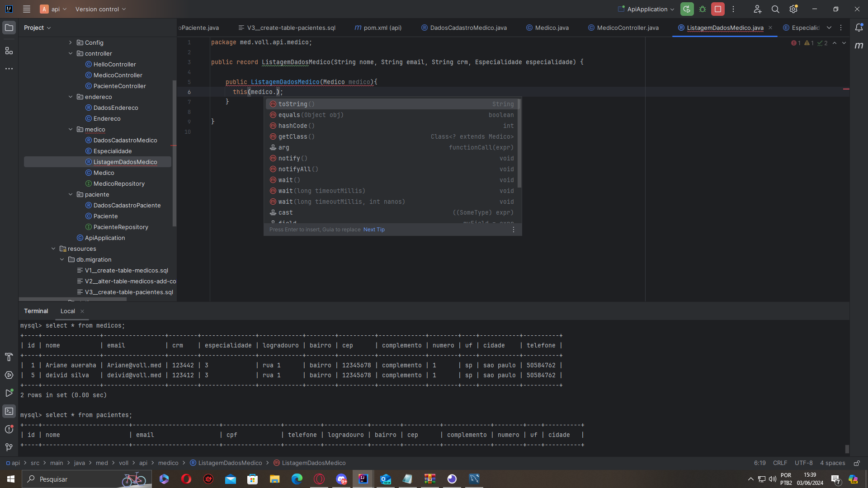Debug ApiApplication with the bug icon

(x=703, y=9)
